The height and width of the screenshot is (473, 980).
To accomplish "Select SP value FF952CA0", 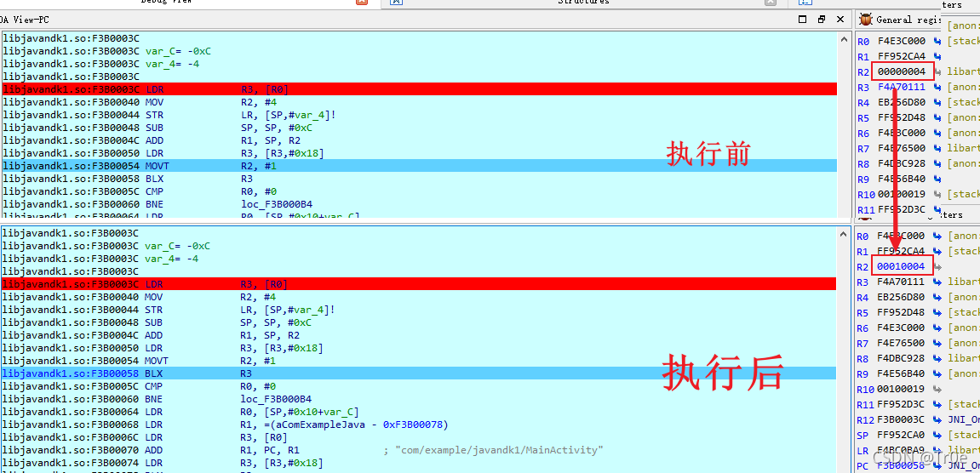I will coord(902,435).
